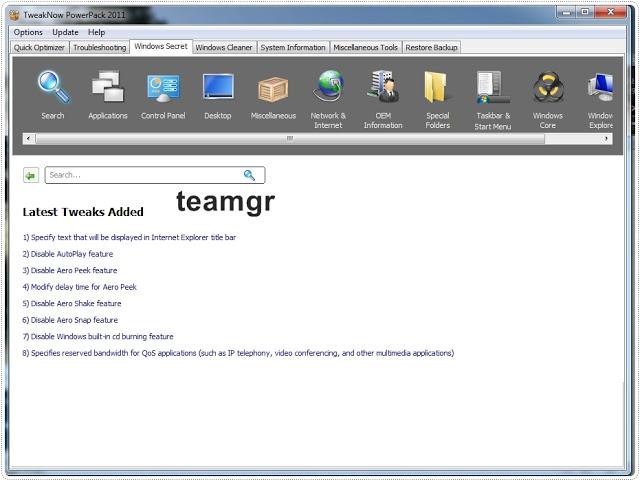The width and height of the screenshot is (640, 481).
Task: Open the Options menu
Action: coord(28,32)
